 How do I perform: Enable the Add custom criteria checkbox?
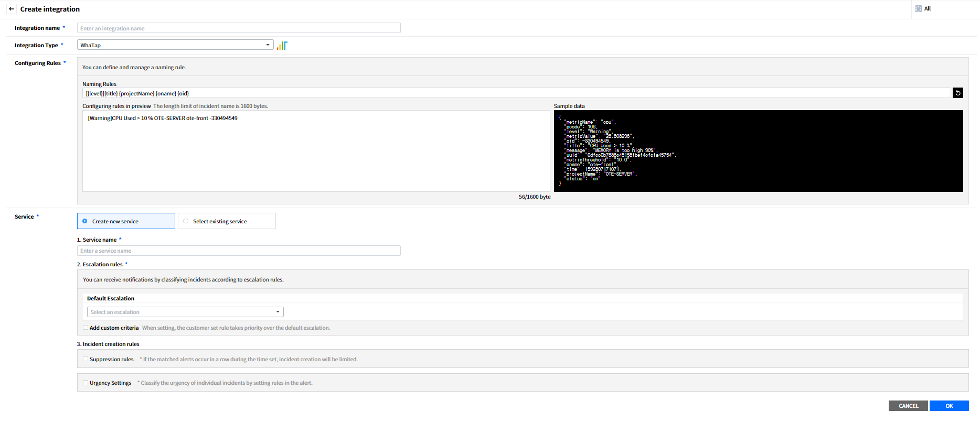[86, 328]
